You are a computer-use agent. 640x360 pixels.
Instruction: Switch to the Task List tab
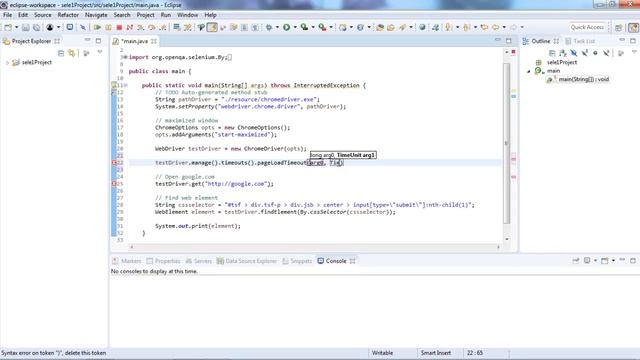click(580, 41)
